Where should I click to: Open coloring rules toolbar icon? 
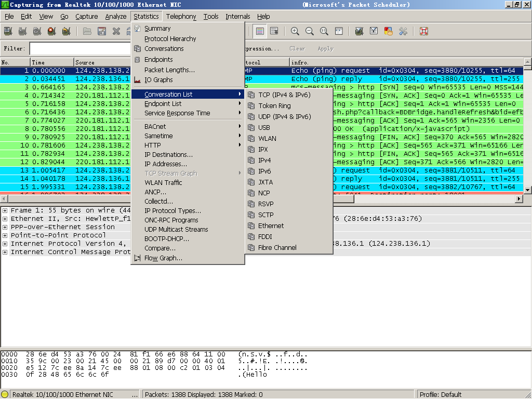tap(389, 31)
